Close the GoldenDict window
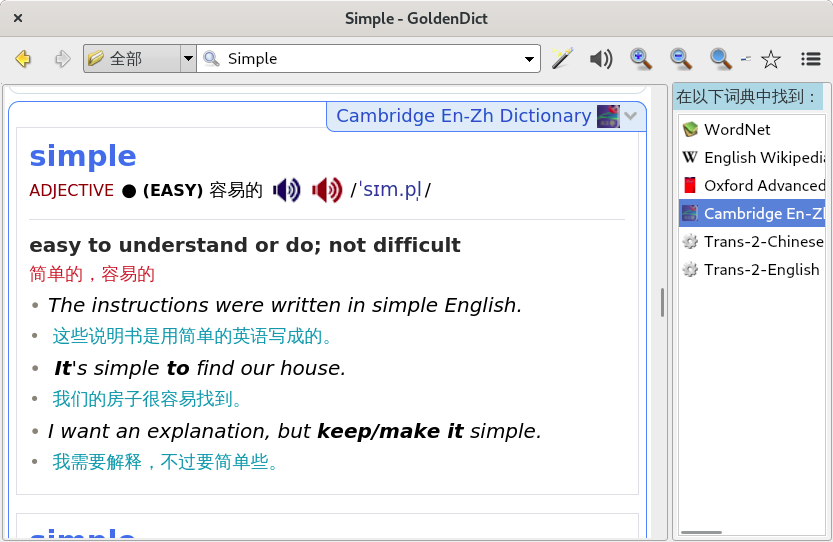Viewport: 833px width, 542px height. pos(18,18)
